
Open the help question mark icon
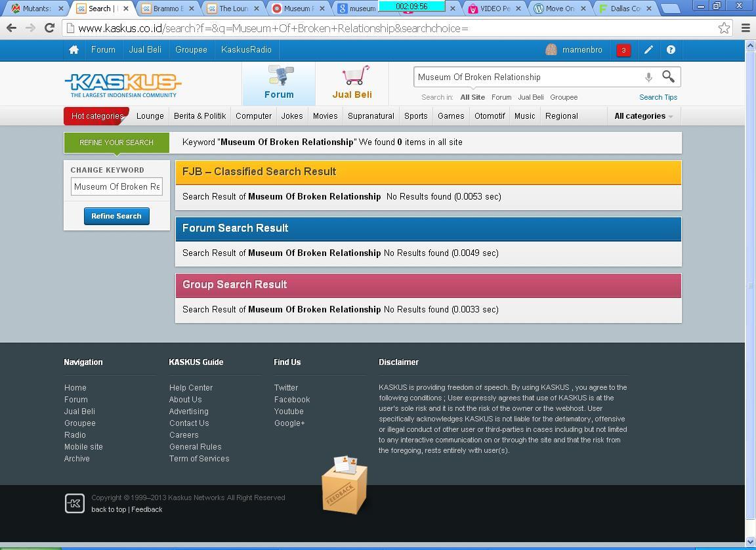pyautogui.click(x=671, y=50)
